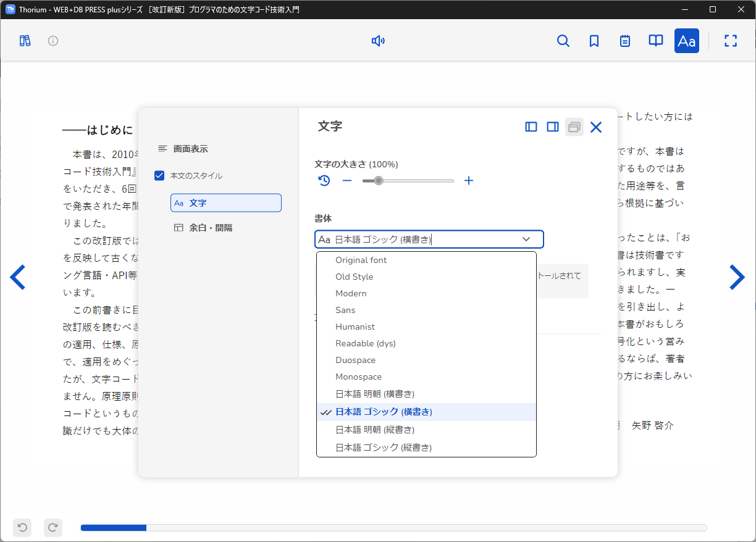Viewport: 756px width, 542px height.
Task: Dock settings panel to the right
Action: click(x=553, y=127)
